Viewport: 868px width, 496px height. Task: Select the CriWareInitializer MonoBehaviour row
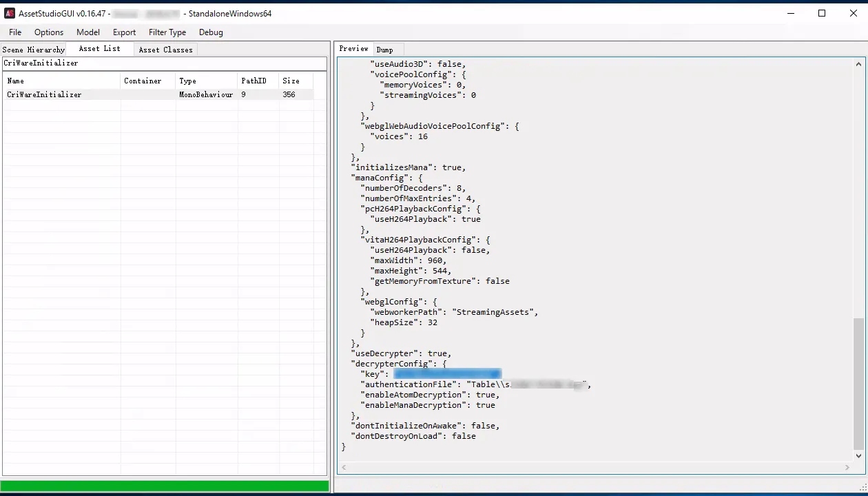tap(44, 95)
